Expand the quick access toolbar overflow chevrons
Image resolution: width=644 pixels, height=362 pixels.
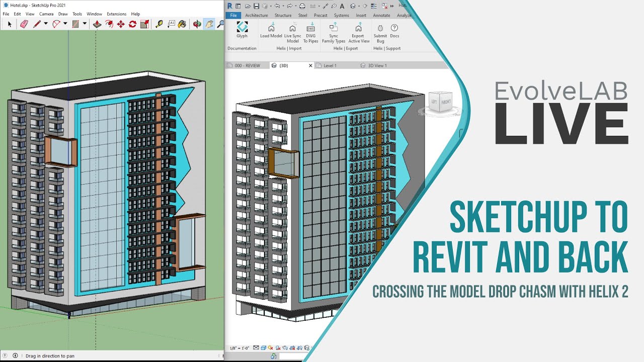point(391,6)
